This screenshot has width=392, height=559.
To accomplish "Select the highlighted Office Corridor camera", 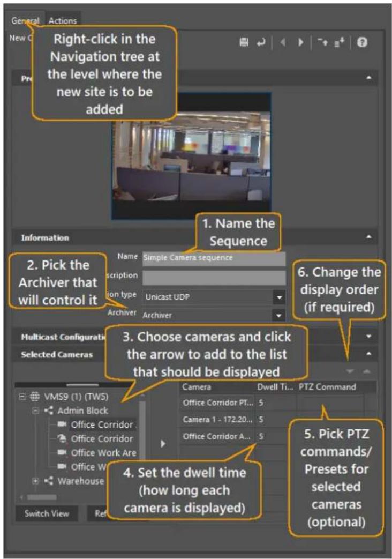I will (x=96, y=424).
